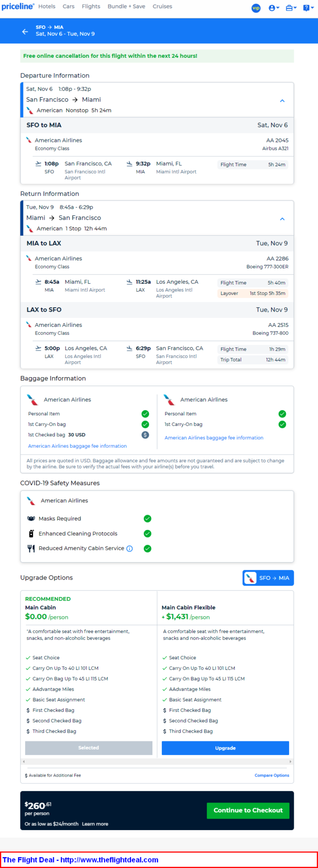Click the left baggage card American Airlines logo
The image size is (318, 868).
(x=33, y=400)
